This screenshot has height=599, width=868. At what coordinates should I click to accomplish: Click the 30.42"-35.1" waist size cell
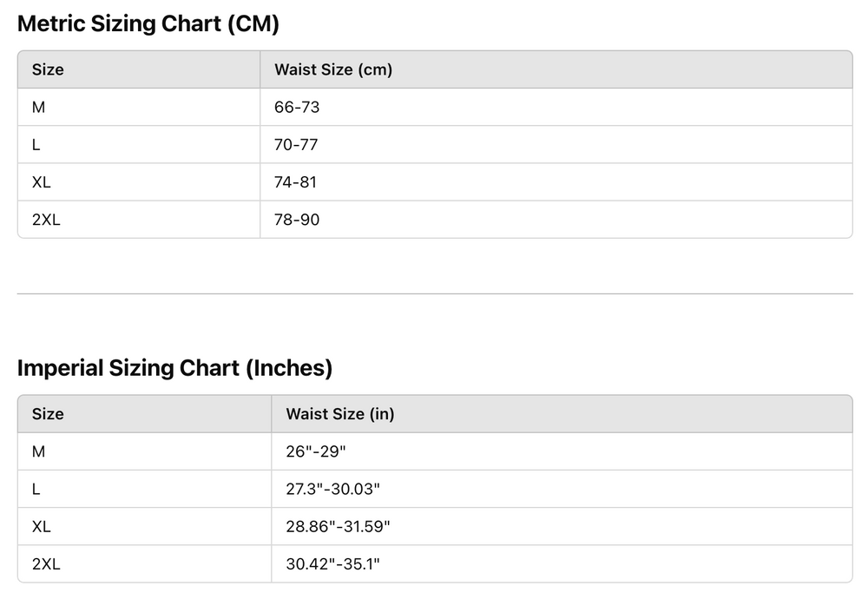click(x=332, y=564)
